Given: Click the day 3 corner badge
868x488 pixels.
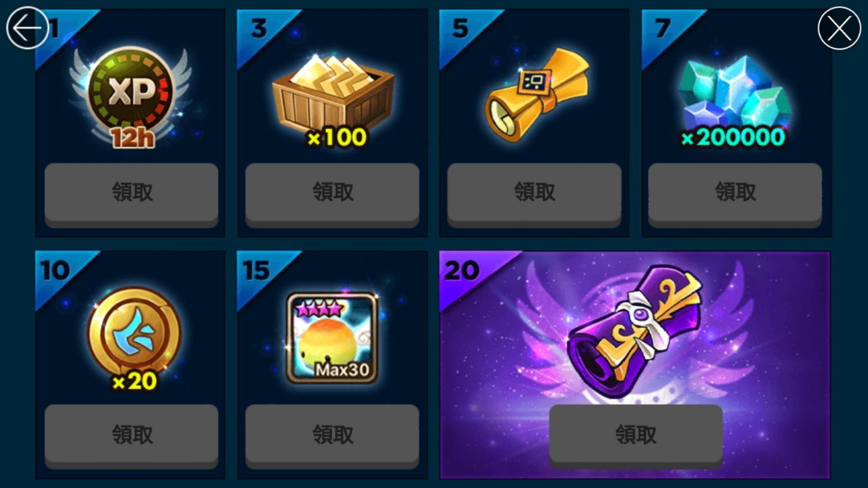Looking at the screenshot, I should (259, 28).
